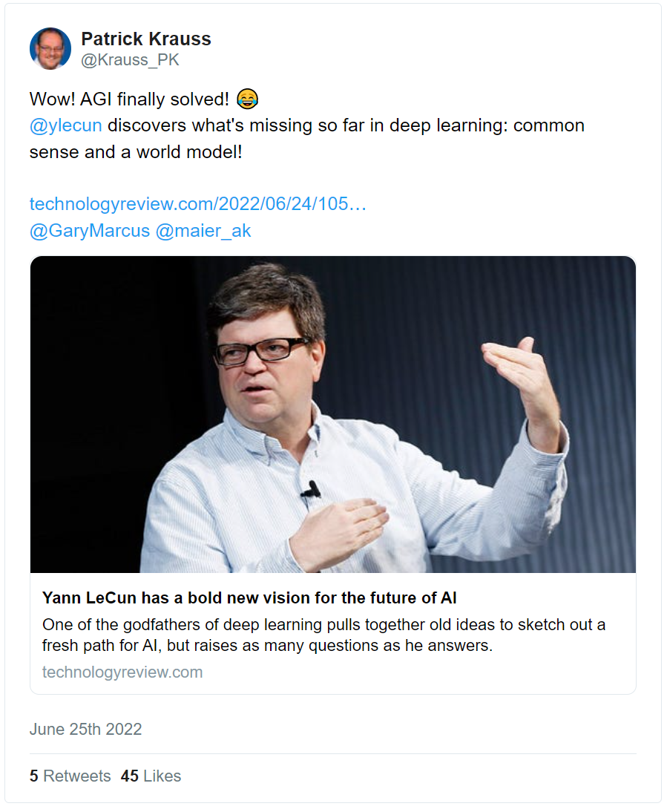The height and width of the screenshot is (812, 667).
Task: Open the @Krauss_PK handle
Action: tap(130, 60)
